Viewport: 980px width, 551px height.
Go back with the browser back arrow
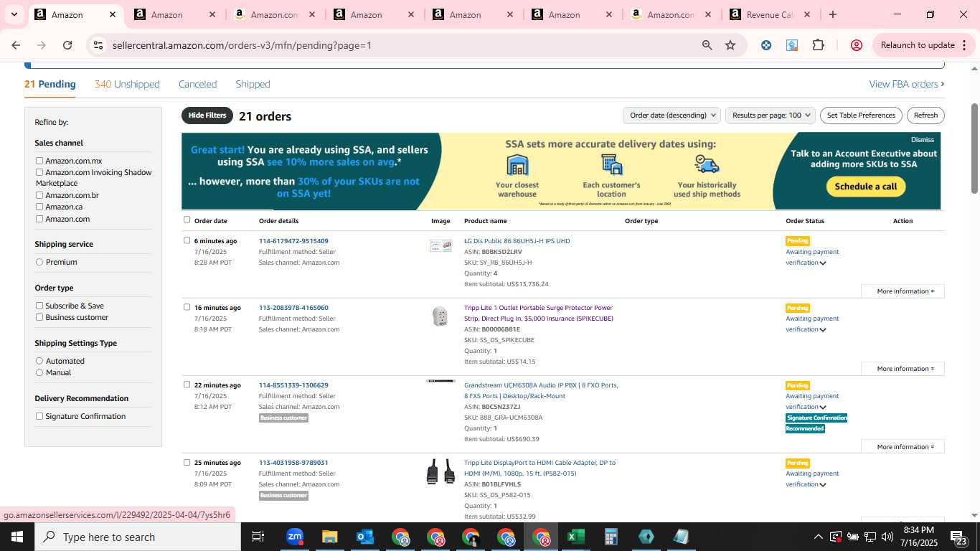coord(16,45)
